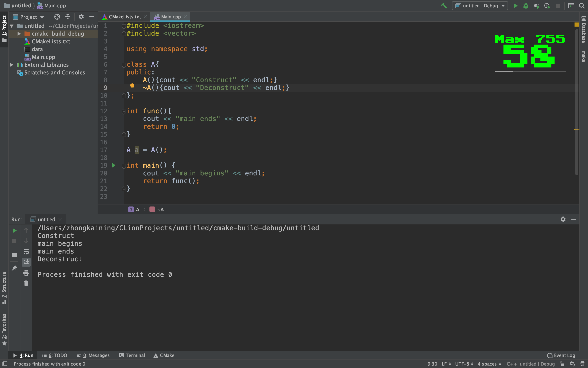Image resolution: width=588 pixels, height=368 pixels.
Task: Open the untitled | Debug configuration dropdown
Action: tap(480, 6)
